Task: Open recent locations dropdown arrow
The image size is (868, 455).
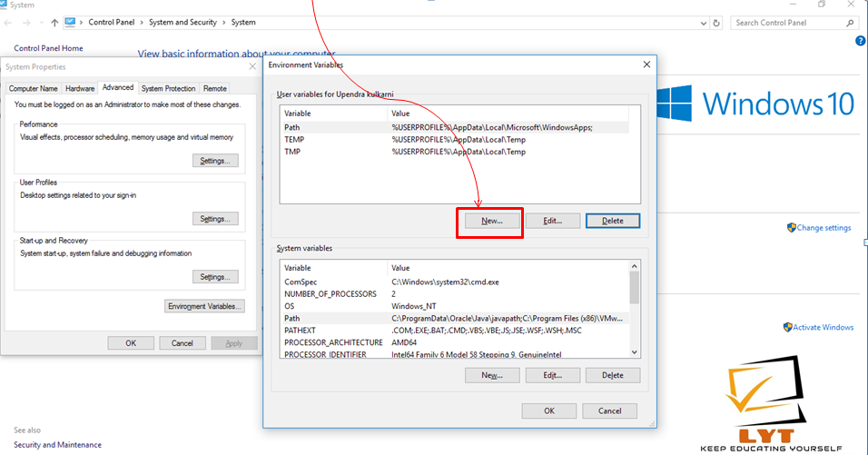Action: [41, 23]
